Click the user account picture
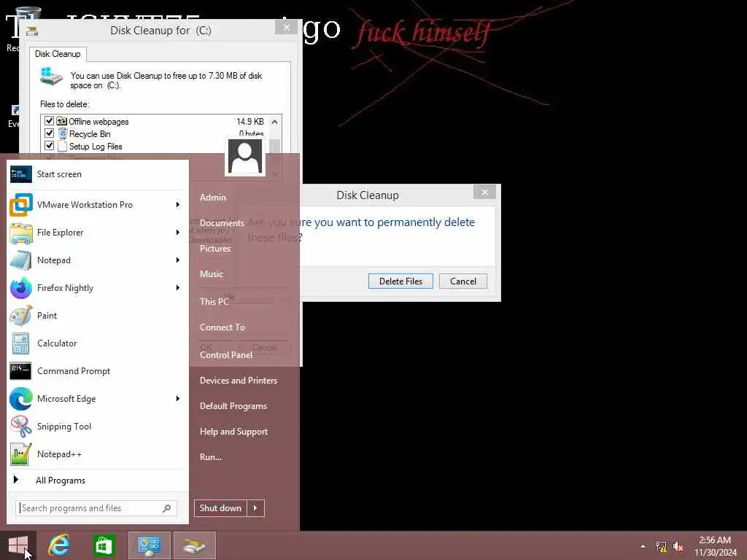747x560 pixels. (x=245, y=157)
